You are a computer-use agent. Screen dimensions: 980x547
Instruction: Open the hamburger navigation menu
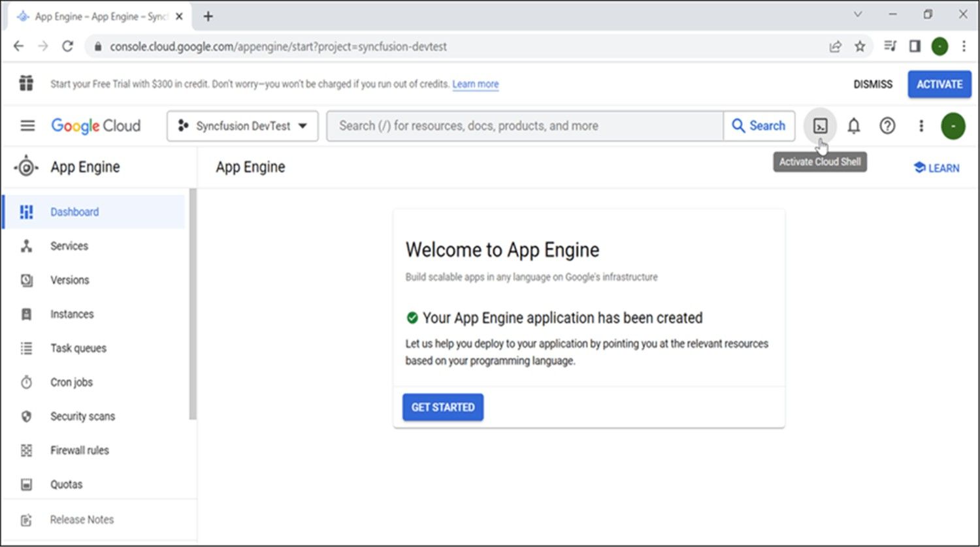pos(27,125)
